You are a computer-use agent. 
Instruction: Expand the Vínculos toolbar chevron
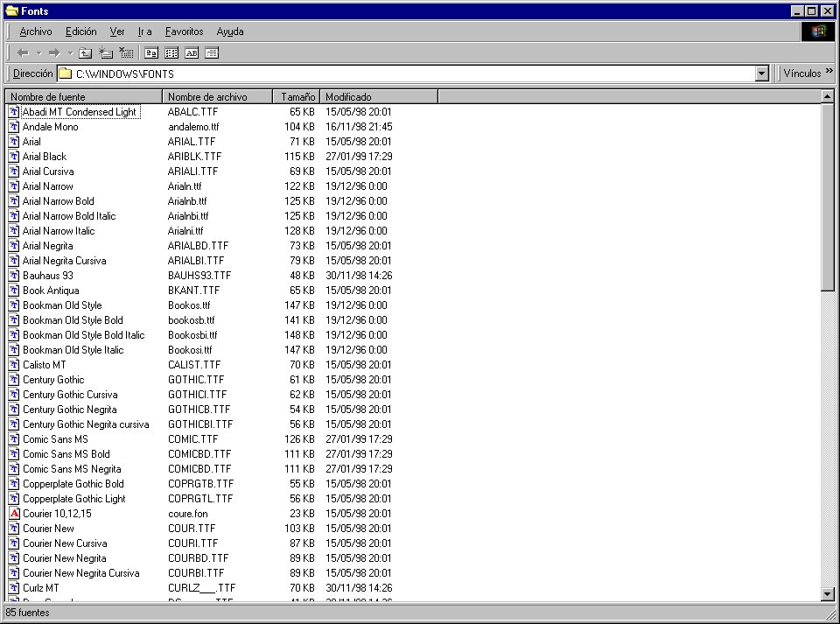[829, 71]
